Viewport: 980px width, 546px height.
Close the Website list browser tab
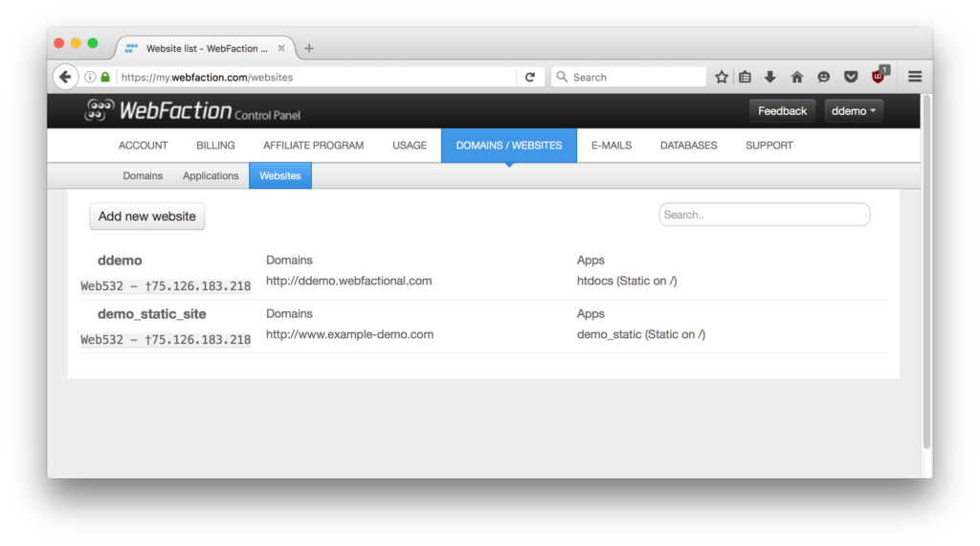[x=281, y=48]
